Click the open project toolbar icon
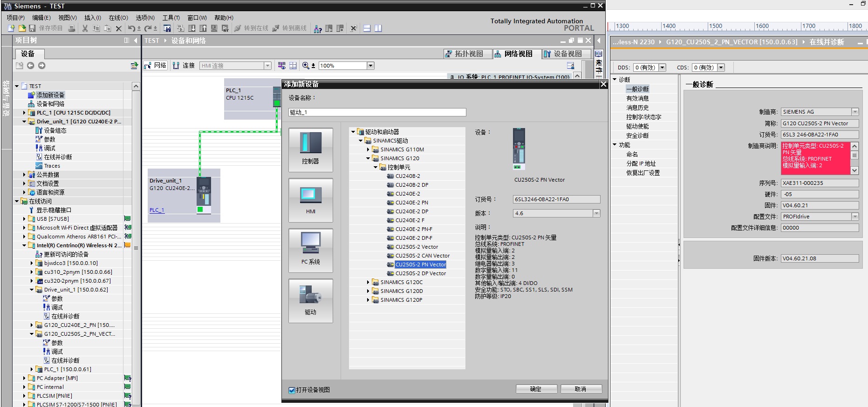Viewport: 868px width, 407px height. (22, 28)
